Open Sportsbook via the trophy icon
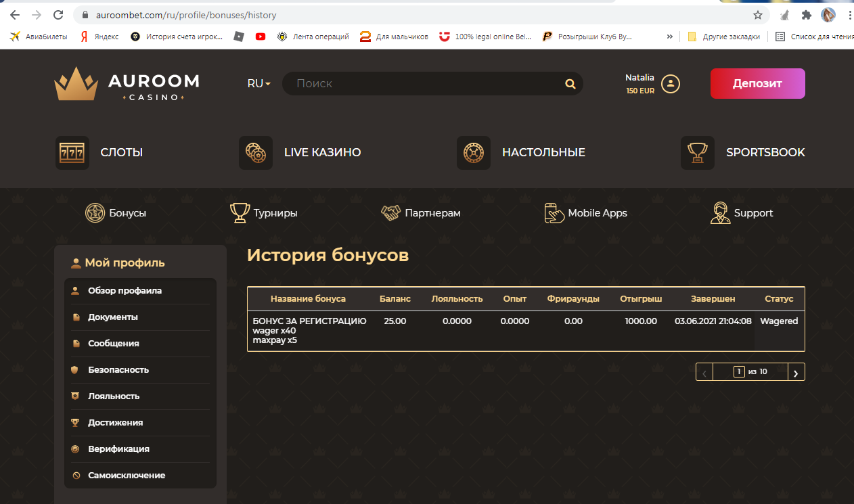This screenshot has width=854, height=504. [x=697, y=152]
